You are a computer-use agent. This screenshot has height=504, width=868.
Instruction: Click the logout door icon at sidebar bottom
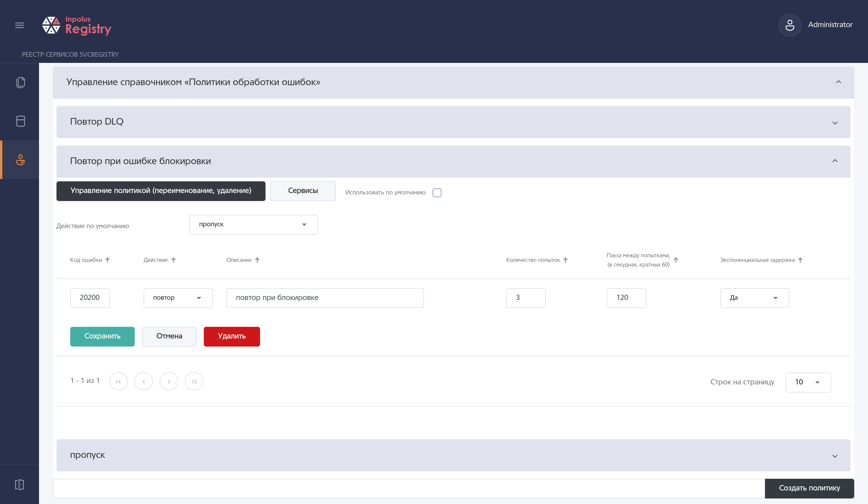click(x=20, y=484)
